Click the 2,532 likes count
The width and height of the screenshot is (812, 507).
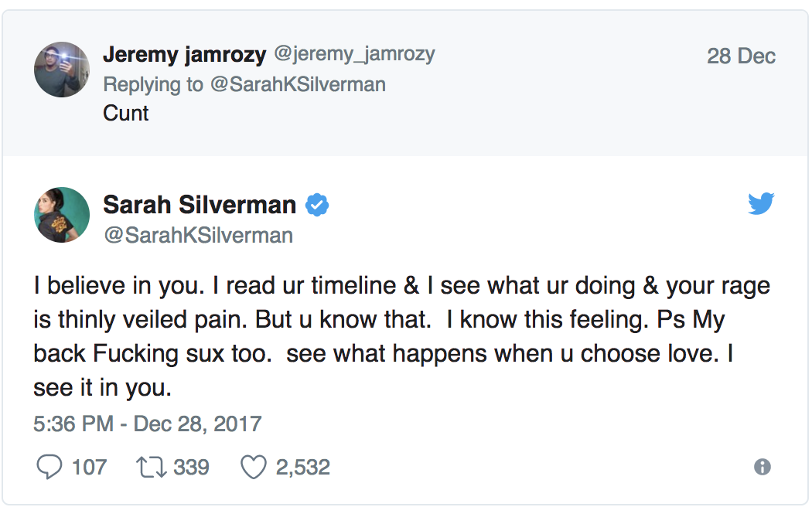click(302, 467)
